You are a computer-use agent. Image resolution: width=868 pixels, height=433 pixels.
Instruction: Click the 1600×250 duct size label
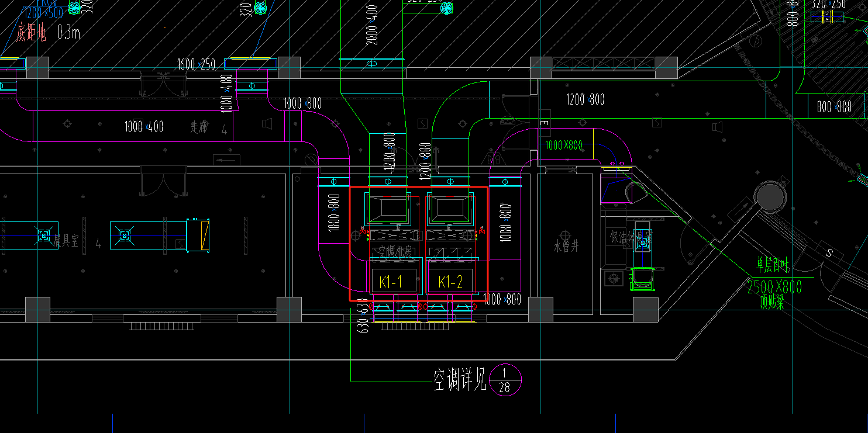click(196, 64)
